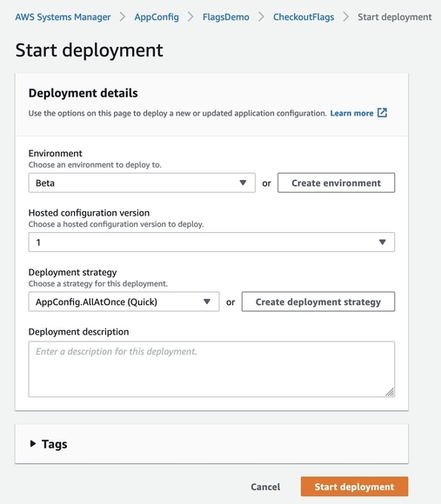Open the Beta environment dropdown
441x504 pixels.
coord(142,182)
